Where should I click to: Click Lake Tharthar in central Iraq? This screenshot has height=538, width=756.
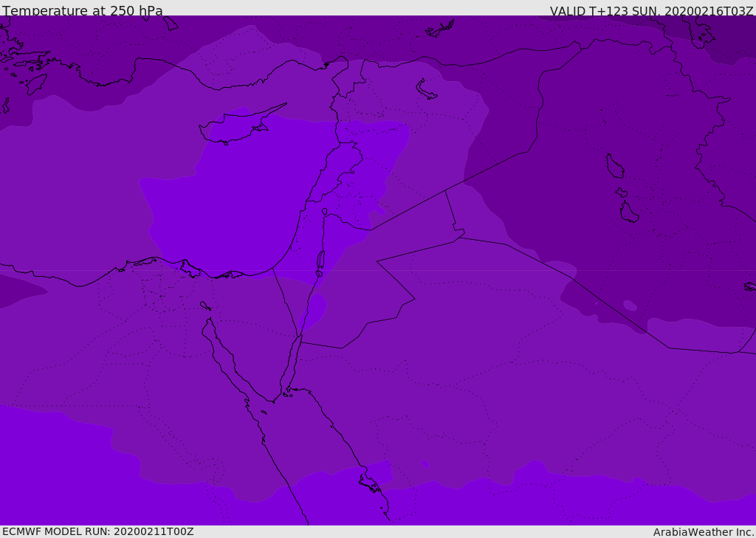[x=614, y=166]
